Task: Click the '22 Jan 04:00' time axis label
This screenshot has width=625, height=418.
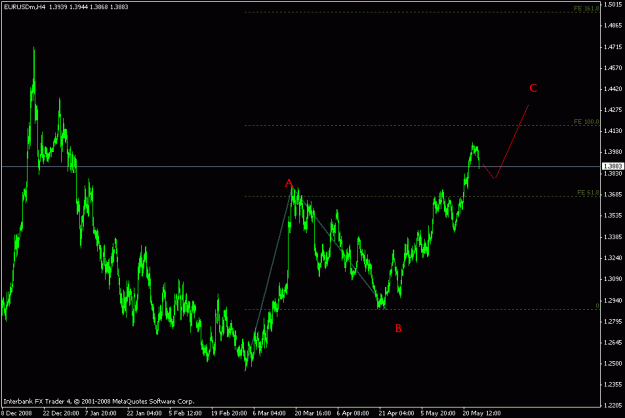Action: coord(144,413)
